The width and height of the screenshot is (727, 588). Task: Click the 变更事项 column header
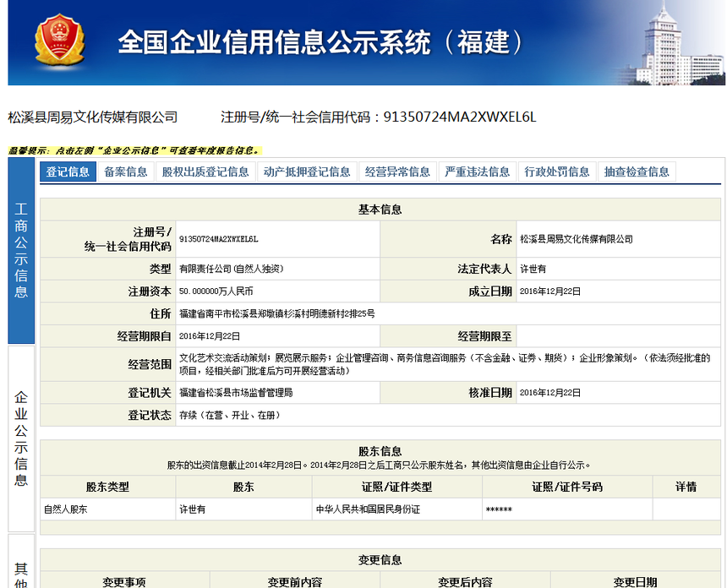click(x=125, y=581)
